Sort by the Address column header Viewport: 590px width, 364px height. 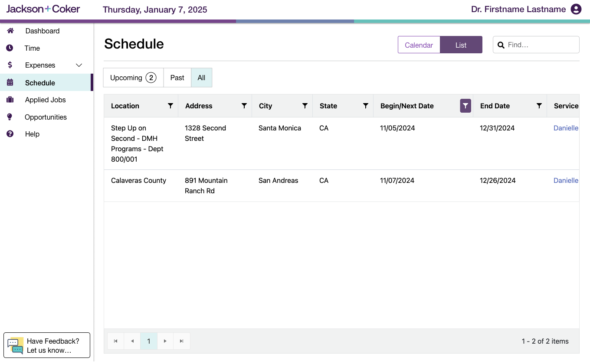pyautogui.click(x=199, y=106)
